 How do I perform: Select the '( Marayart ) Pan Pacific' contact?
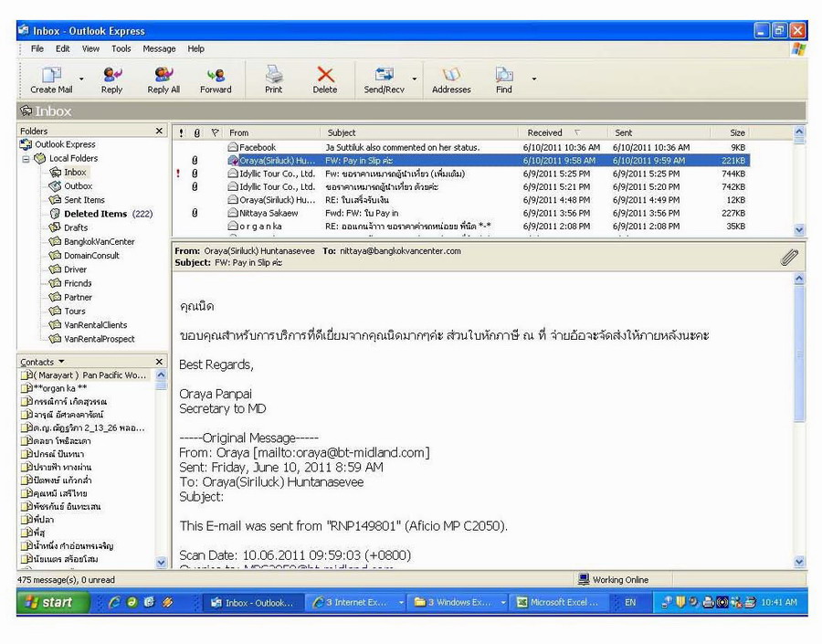[x=84, y=375]
